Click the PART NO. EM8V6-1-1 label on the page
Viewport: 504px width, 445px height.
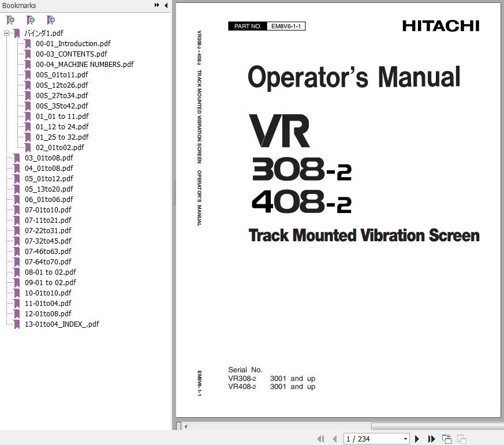[x=267, y=26]
